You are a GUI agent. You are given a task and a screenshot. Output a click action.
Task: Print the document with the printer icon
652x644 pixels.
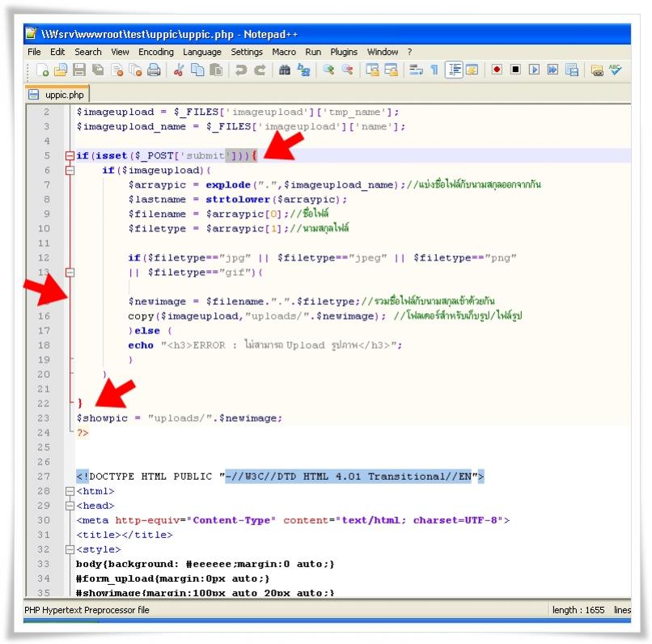pyautogui.click(x=154, y=70)
